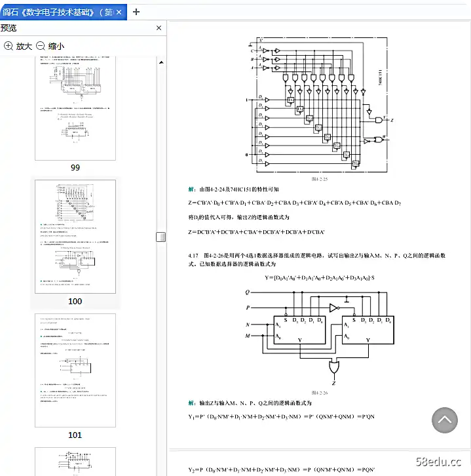Click the 放大 text label
Viewport: 471px width, 476px height.
[x=24, y=47]
